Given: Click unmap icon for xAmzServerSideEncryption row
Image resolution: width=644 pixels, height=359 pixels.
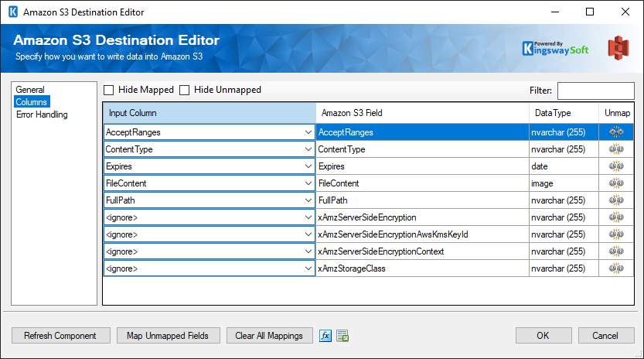Looking at the screenshot, I should point(616,217).
